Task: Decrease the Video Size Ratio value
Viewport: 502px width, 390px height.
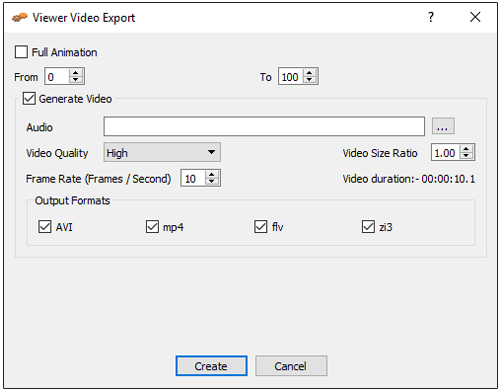Action: pos(466,156)
